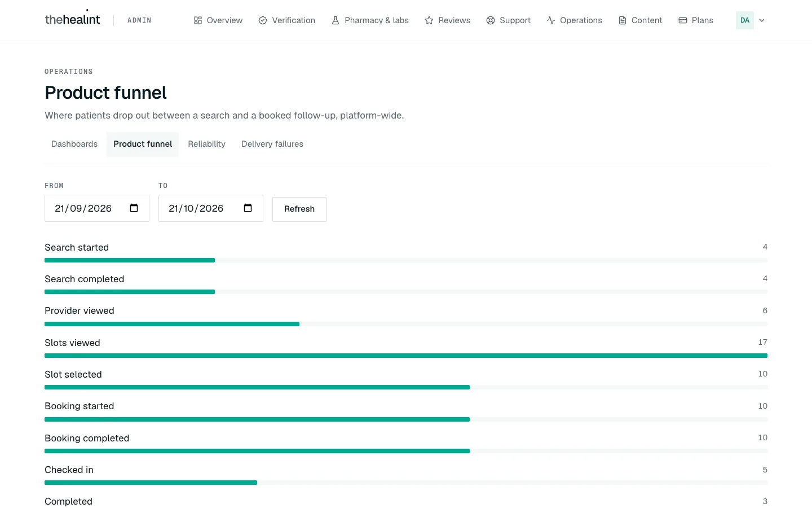The height and width of the screenshot is (508, 812).
Task: Click the Slot selected label
Action: (73, 374)
